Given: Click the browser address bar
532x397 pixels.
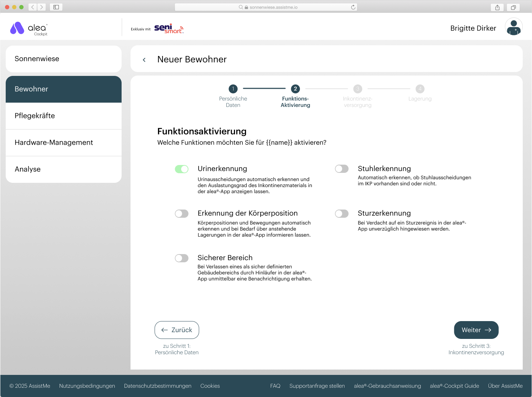Looking at the screenshot, I should pos(266,7).
